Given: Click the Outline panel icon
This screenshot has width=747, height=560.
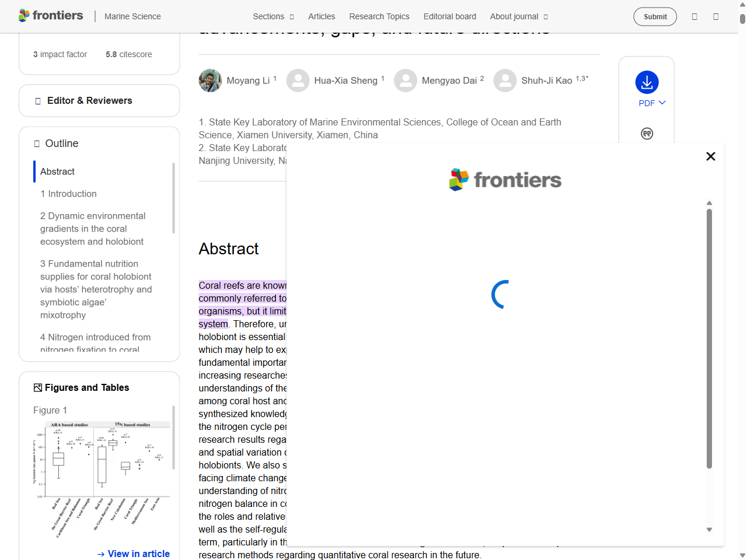Looking at the screenshot, I should coord(37,143).
